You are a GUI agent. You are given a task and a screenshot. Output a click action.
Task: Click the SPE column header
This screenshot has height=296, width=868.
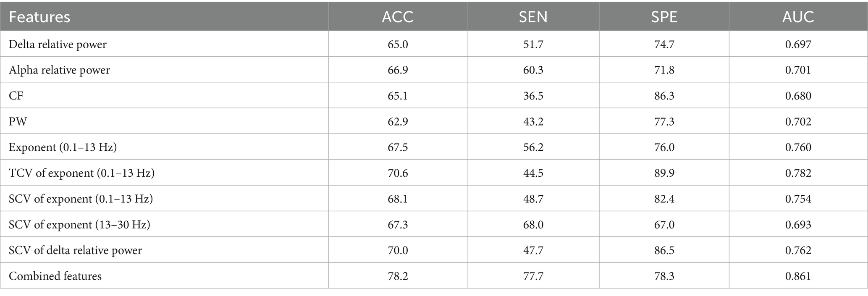point(664,17)
